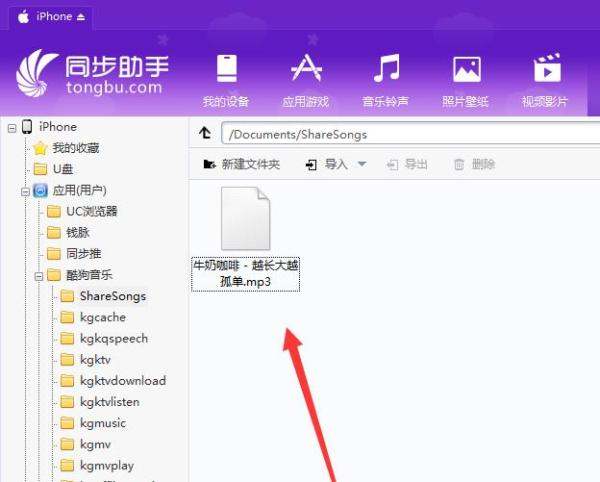Click the eject icon beside iPhone tab
This screenshot has width=600, height=482.
[80, 17]
